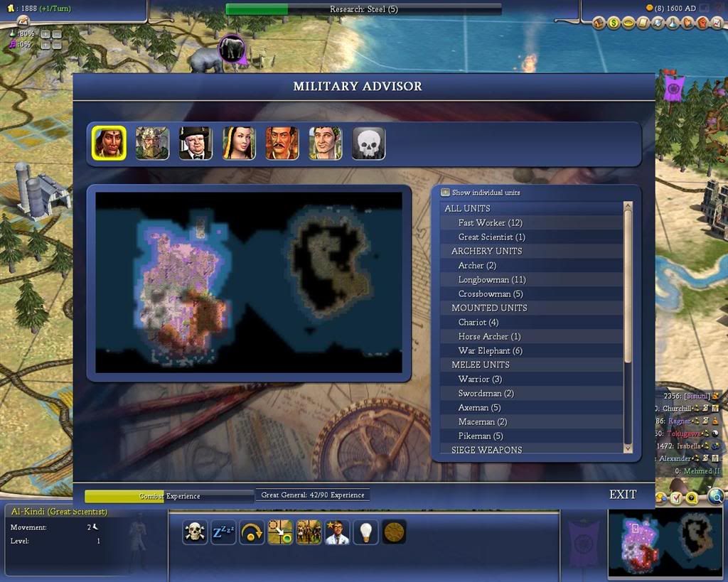The image size is (728, 582).
Task: Select Crossbowman (5) row
Action: pyautogui.click(x=532, y=293)
